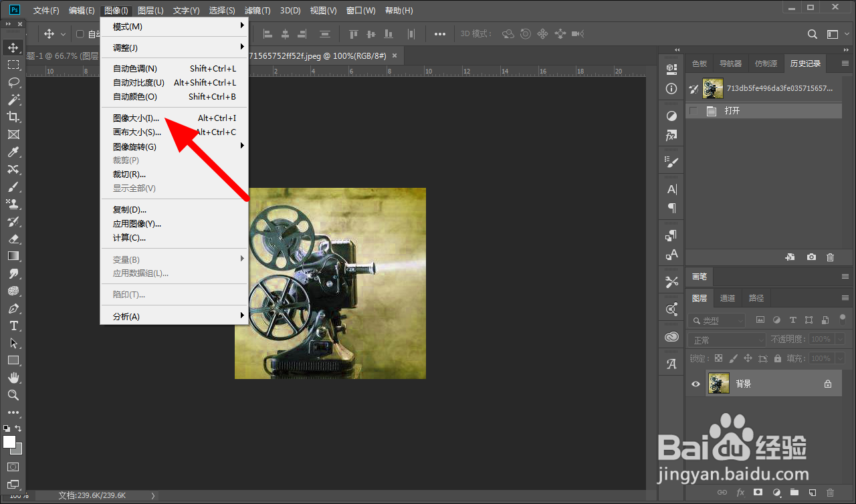Switch to the 路径 tab
This screenshot has height=504, width=856.
(x=756, y=298)
